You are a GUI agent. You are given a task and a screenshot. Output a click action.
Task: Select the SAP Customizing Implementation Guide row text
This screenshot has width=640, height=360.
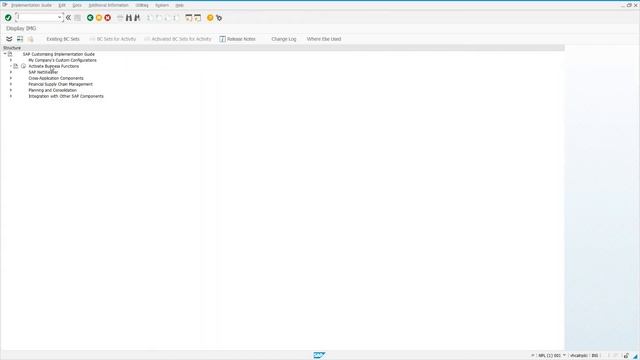[59, 54]
